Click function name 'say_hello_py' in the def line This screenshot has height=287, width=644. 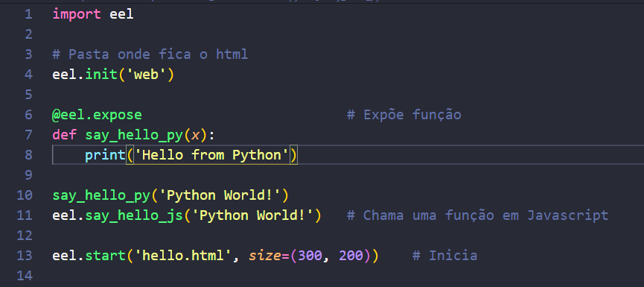(134, 135)
